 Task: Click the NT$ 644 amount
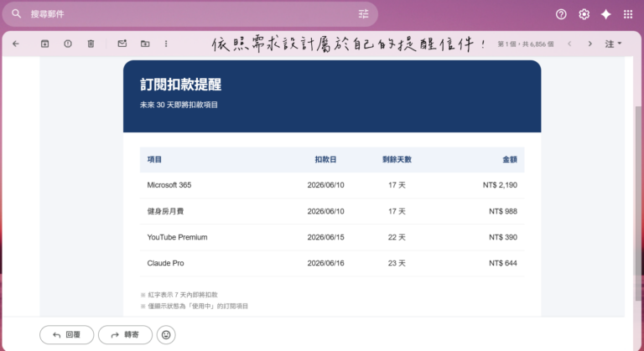tap(503, 263)
